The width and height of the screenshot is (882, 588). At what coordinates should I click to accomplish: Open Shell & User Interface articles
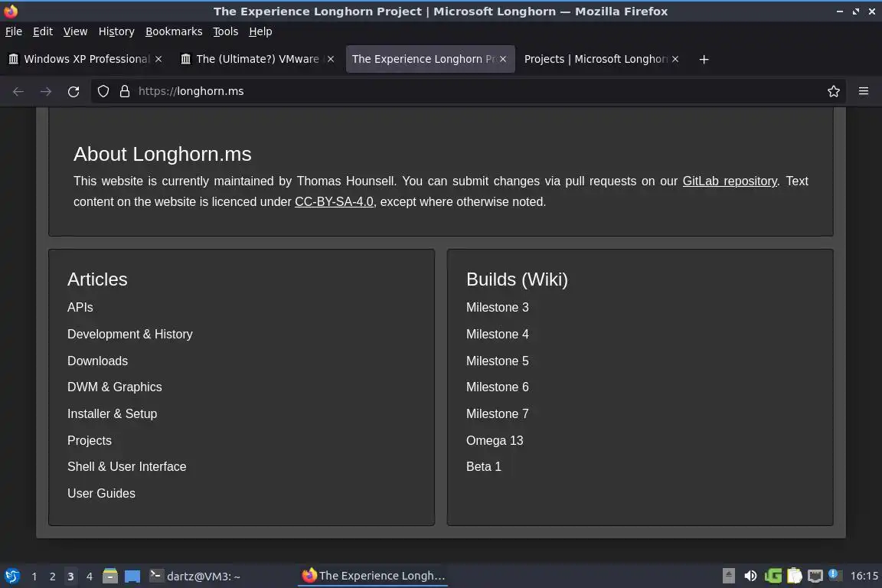tap(127, 466)
